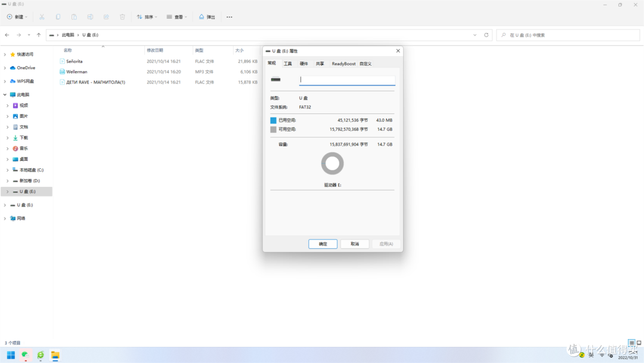Open the 排序 (Sort) dropdown
The height and width of the screenshot is (363, 644).
pos(147,17)
